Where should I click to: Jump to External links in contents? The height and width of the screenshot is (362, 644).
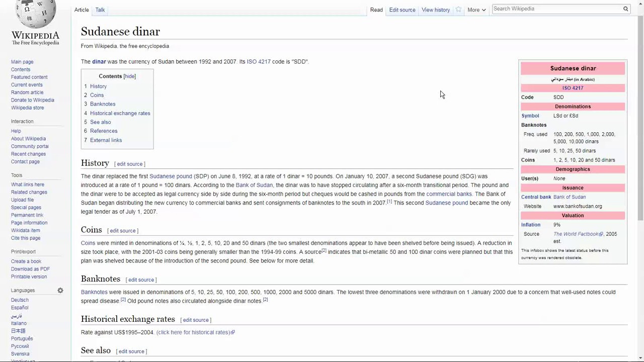[106, 140]
